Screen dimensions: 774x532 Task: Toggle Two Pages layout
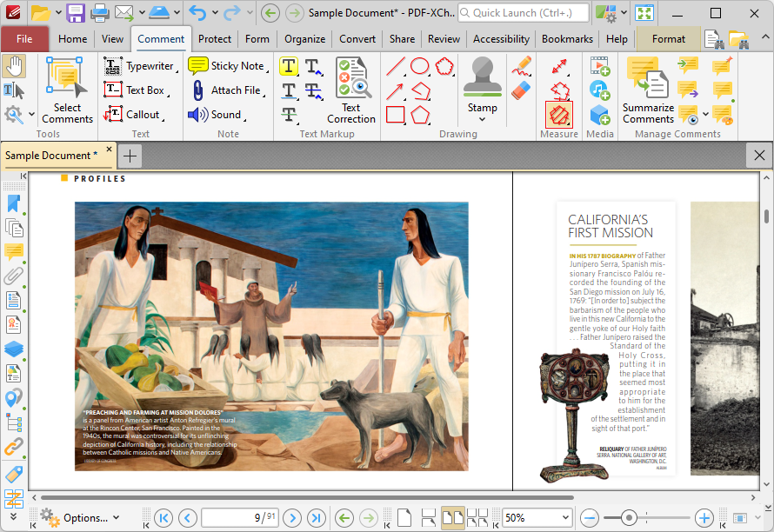(452, 518)
